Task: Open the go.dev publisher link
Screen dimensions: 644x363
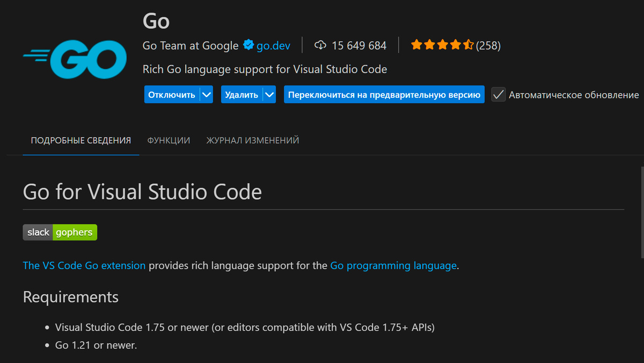Action: pos(273,46)
